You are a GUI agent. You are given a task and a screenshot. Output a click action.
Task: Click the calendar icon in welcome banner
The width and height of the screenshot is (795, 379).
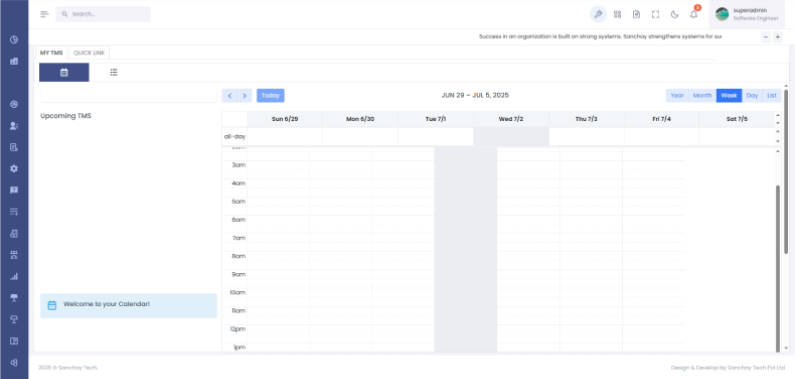52,305
